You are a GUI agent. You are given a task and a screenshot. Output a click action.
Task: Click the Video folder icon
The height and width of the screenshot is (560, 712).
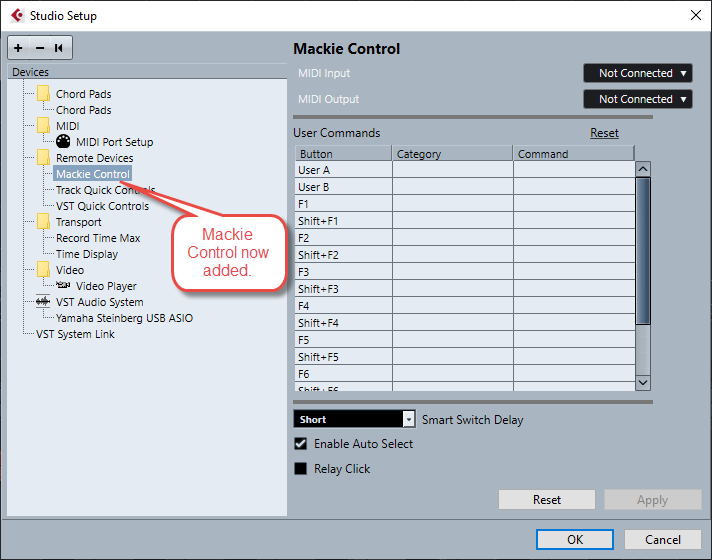click(44, 270)
